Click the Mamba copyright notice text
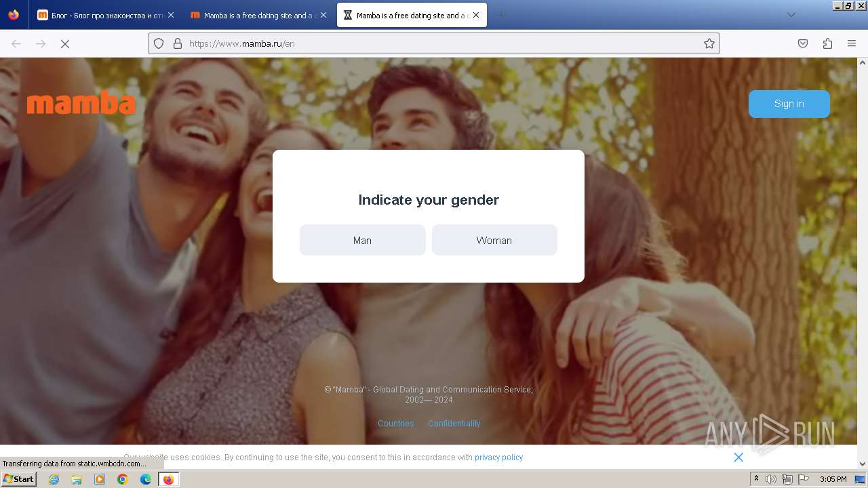868x488 pixels. pyautogui.click(x=429, y=394)
